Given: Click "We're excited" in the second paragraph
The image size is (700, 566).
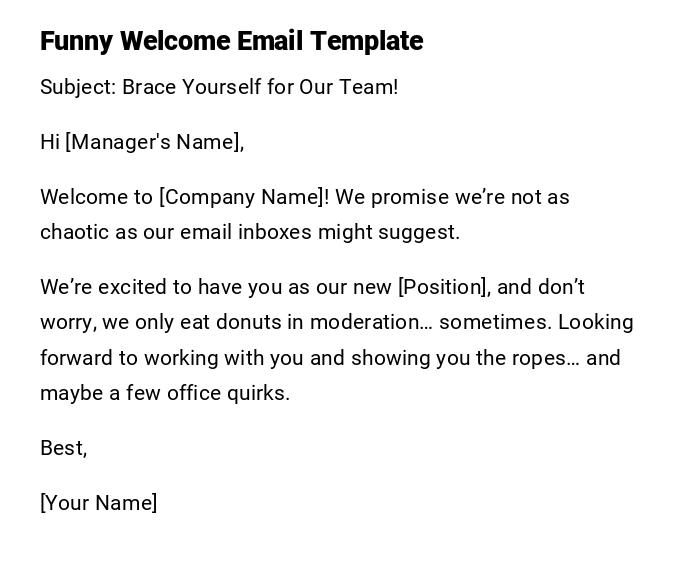Looking at the screenshot, I should point(98,287).
